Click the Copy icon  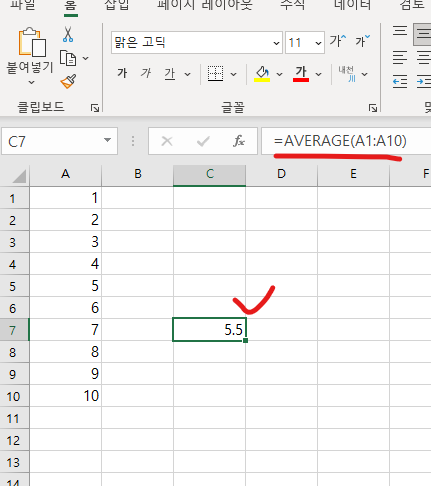click(68, 58)
